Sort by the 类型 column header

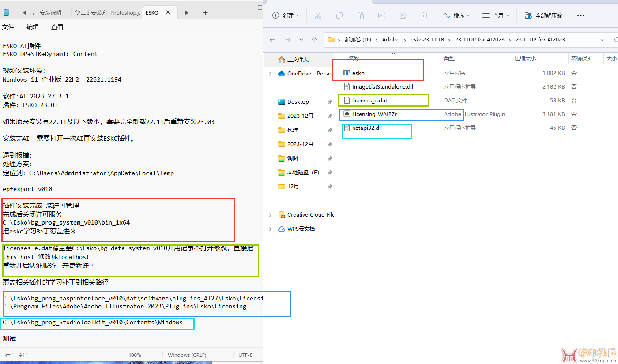(x=449, y=58)
